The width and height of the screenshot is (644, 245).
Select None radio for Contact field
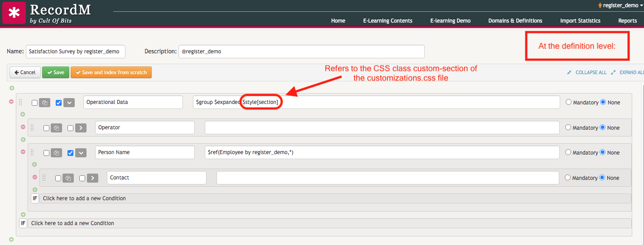click(602, 178)
